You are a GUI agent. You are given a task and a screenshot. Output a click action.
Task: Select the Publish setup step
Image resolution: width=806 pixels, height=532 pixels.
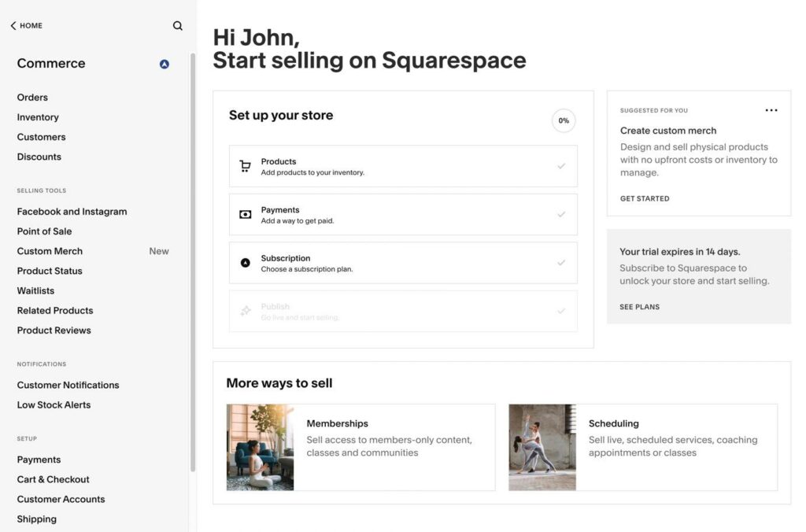pyautogui.click(x=403, y=311)
